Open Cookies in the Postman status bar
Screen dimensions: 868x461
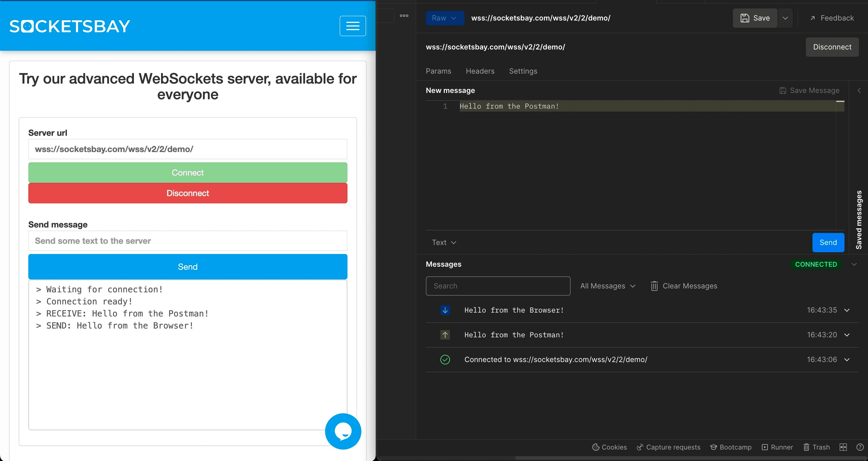(x=609, y=447)
